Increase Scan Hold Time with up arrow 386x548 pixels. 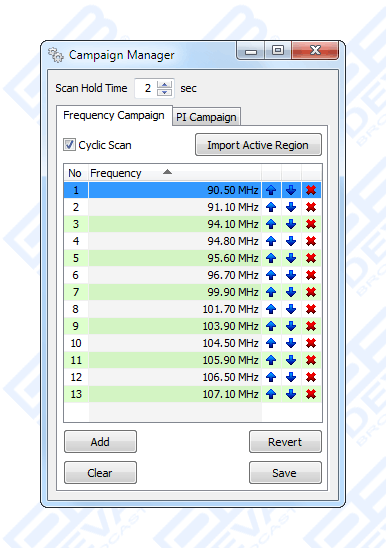[x=164, y=84]
